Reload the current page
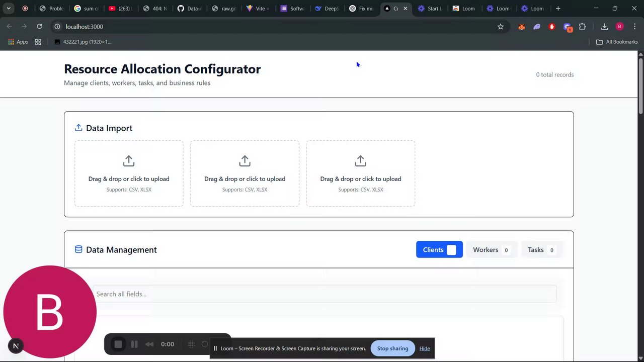Viewport: 644px width, 362px height. click(x=39, y=27)
